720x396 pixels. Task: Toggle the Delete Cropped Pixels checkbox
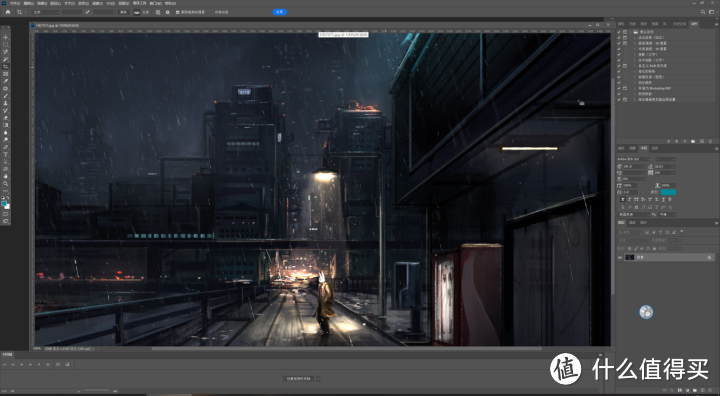click(177, 12)
